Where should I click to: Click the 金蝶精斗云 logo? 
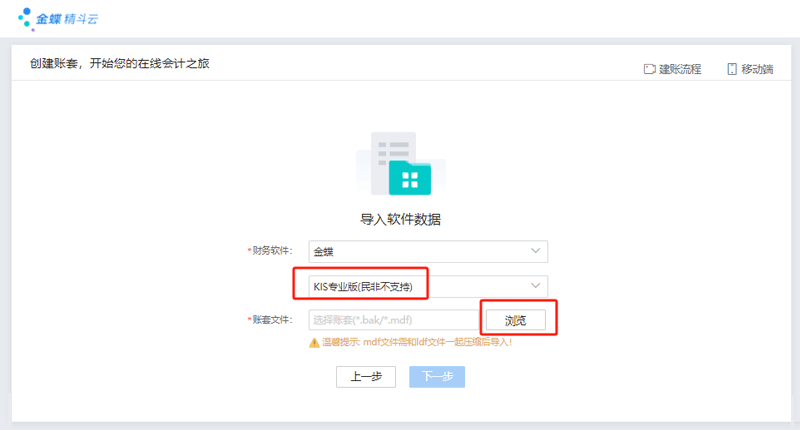(58, 19)
